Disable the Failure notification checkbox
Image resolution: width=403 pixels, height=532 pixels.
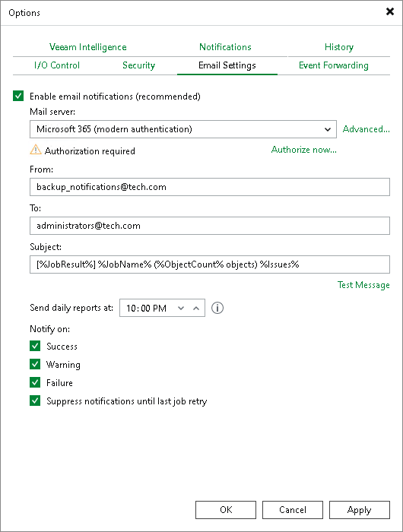coord(35,382)
